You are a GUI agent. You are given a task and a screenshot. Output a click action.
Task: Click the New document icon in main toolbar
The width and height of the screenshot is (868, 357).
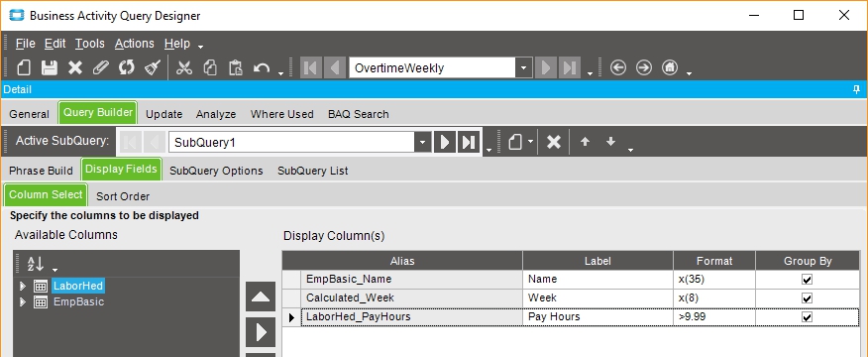coord(23,67)
